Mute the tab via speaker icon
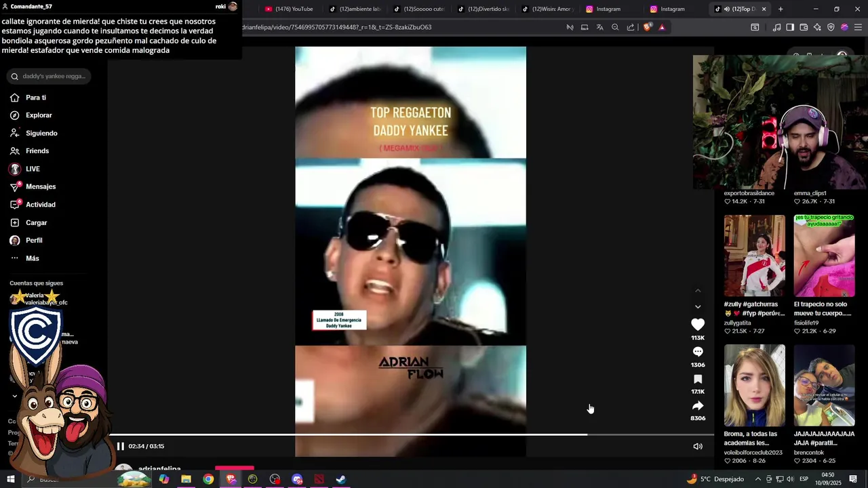868x488 pixels. pyautogui.click(x=726, y=9)
